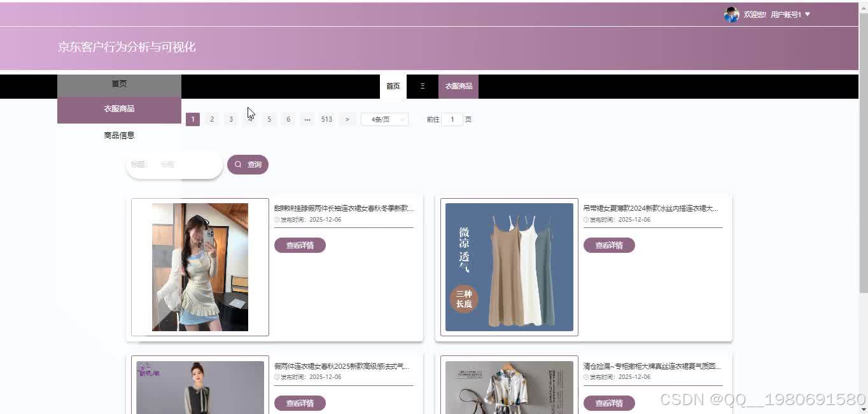Click 查看详情 for 假两件连衣裙女春秋

300,403
